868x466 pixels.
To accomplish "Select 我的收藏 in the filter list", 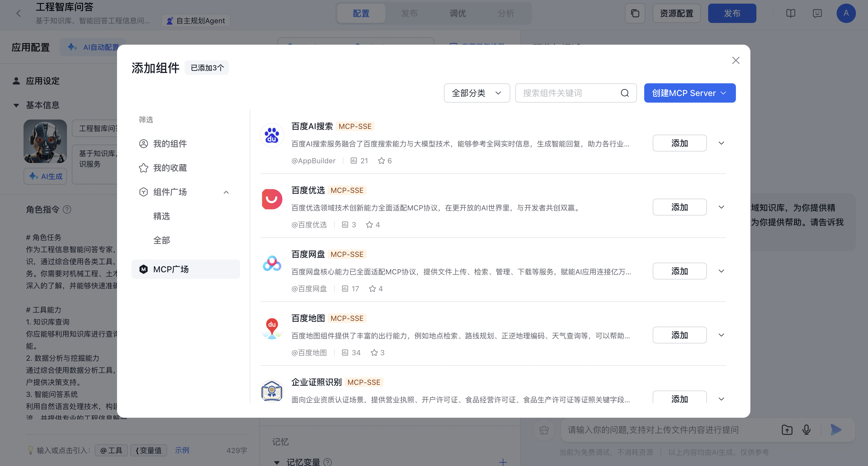I will click(185, 168).
